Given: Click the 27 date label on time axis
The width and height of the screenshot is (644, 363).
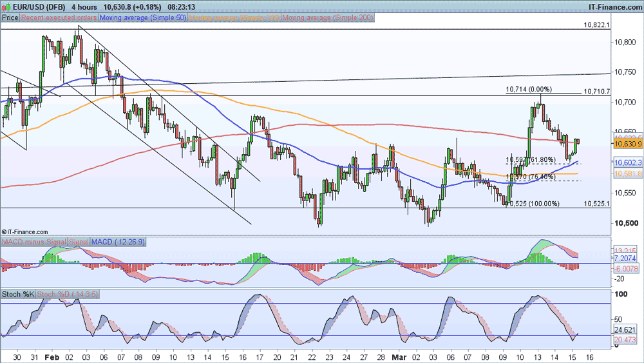Looking at the screenshot, I should click(364, 357).
